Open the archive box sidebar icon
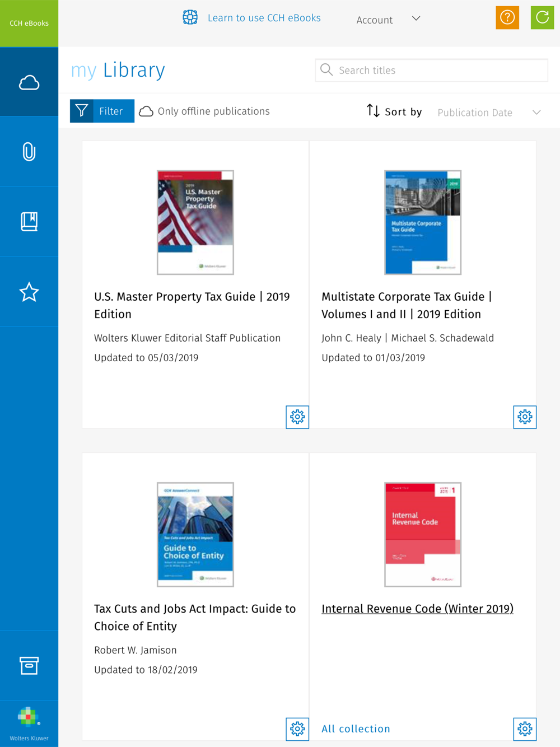560x747 pixels. coord(29,665)
